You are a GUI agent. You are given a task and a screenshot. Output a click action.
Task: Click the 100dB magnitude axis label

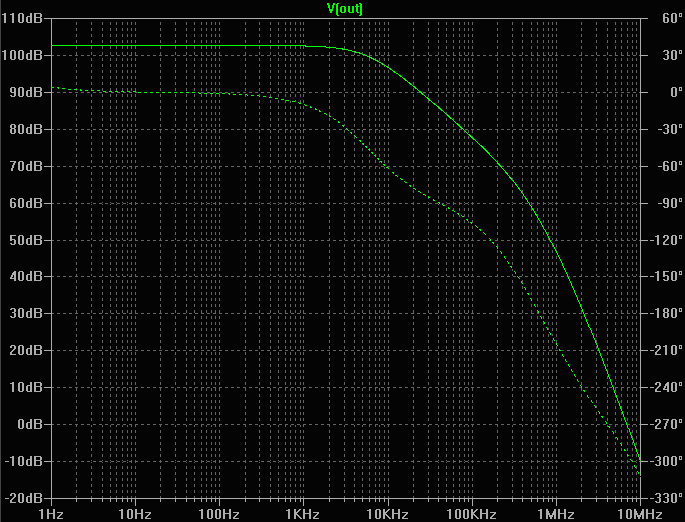tap(22, 55)
